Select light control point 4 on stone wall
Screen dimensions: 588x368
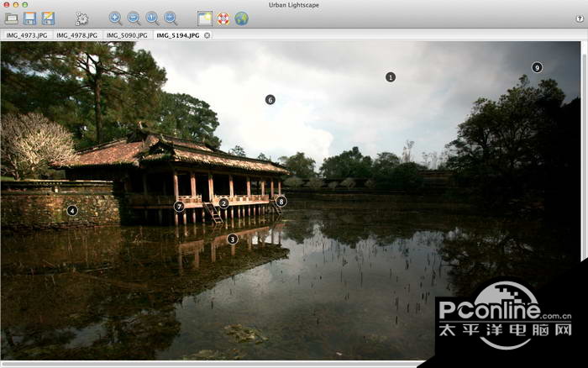point(72,210)
